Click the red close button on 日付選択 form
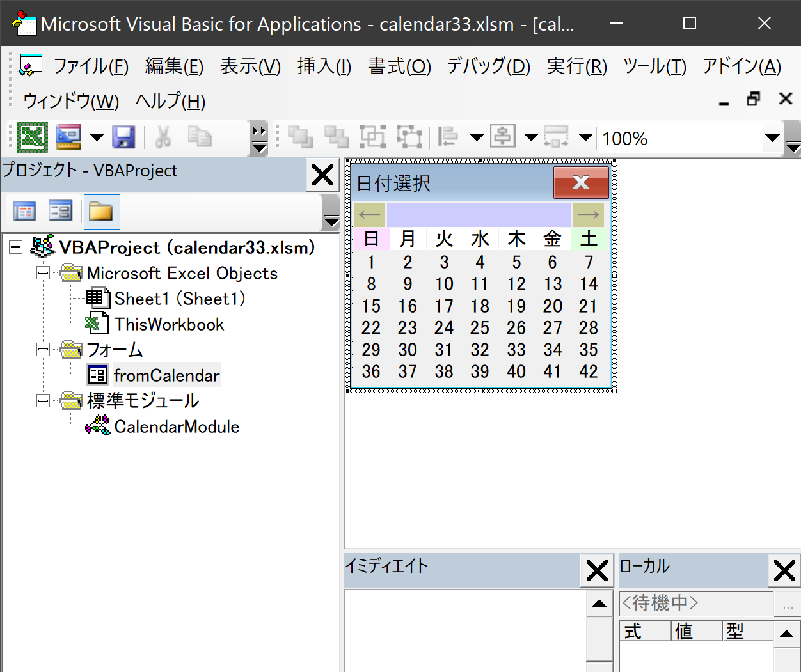The image size is (801, 672). (x=581, y=182)
